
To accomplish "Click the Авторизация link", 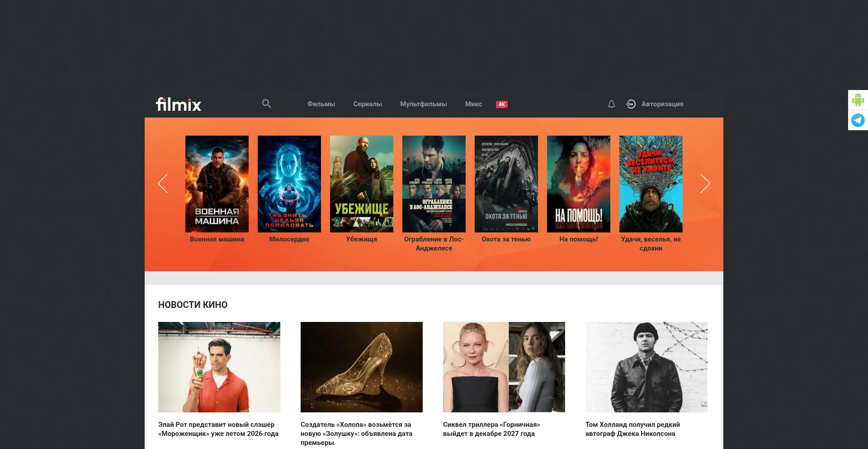I will point(662,104).
